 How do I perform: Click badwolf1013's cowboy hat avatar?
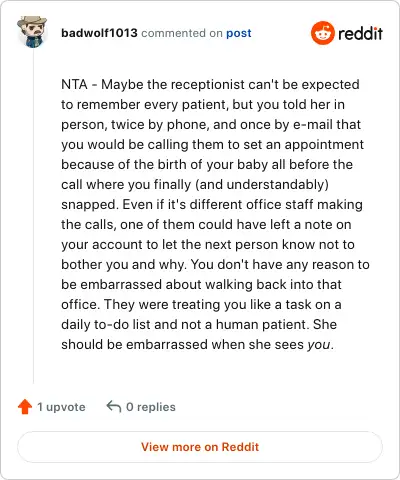[32, 32]
